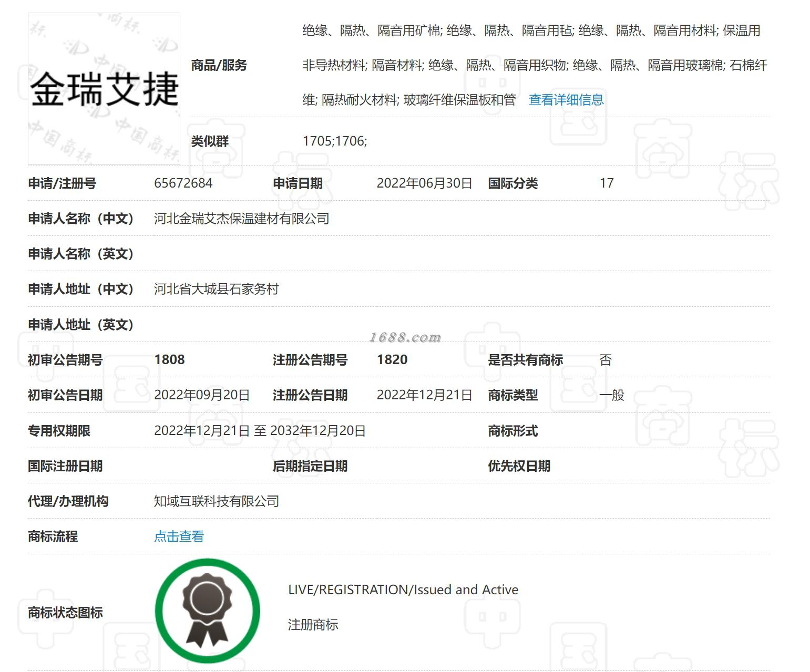
Task: Select the exclusive rights period date range
Action: (x=260, y=431)
